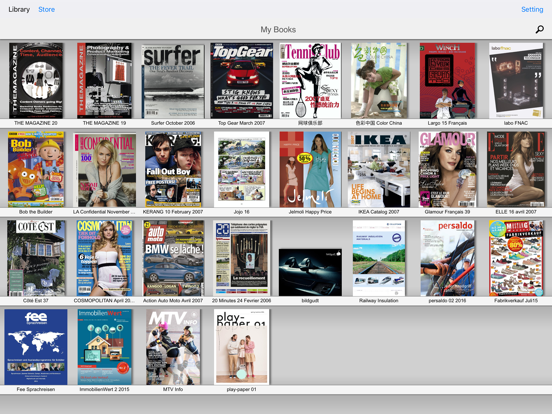Click the 'My Books' heading
552x414 pixels.
[278, 30]
